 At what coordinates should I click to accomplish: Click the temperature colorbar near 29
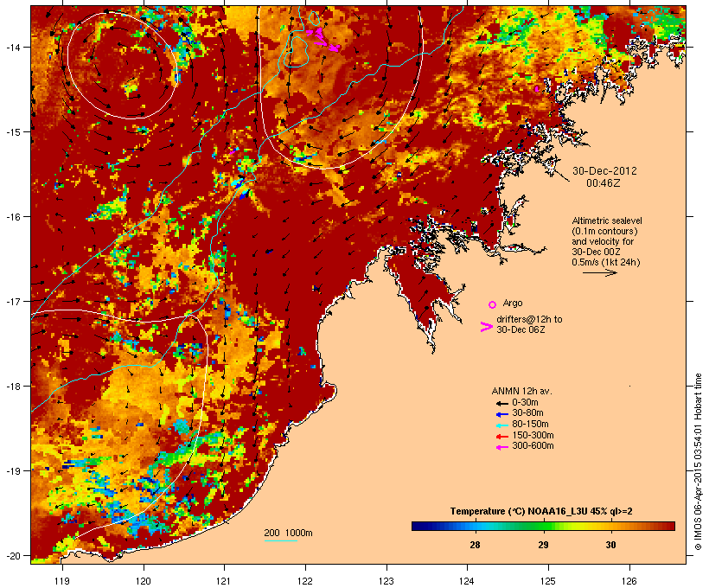[543, 526]
